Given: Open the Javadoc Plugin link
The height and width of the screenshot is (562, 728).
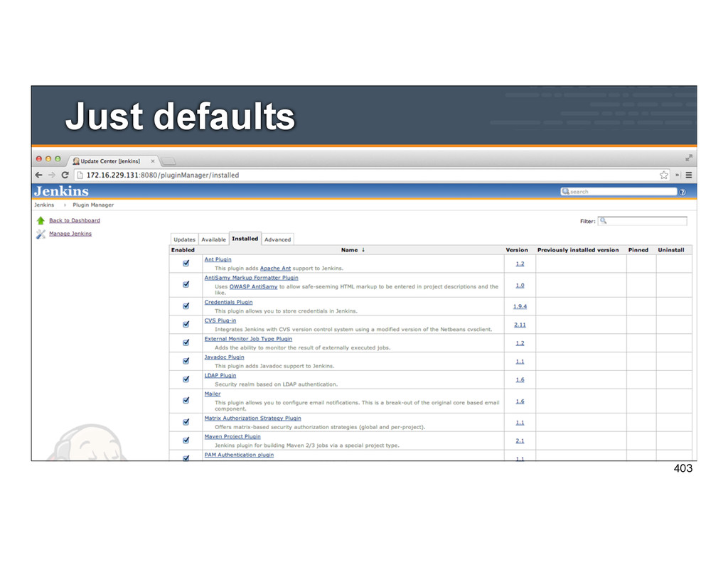Looking at the screenshot, I should [x=224, y=357].
